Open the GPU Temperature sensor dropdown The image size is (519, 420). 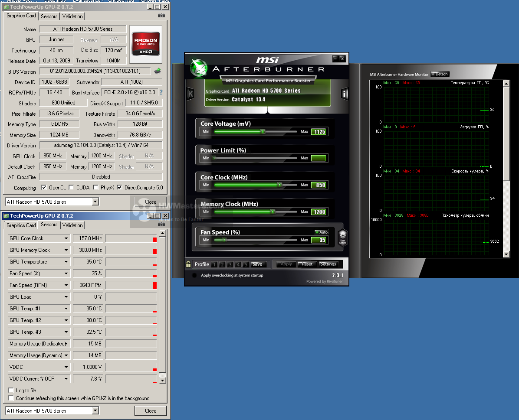[66, 262]
